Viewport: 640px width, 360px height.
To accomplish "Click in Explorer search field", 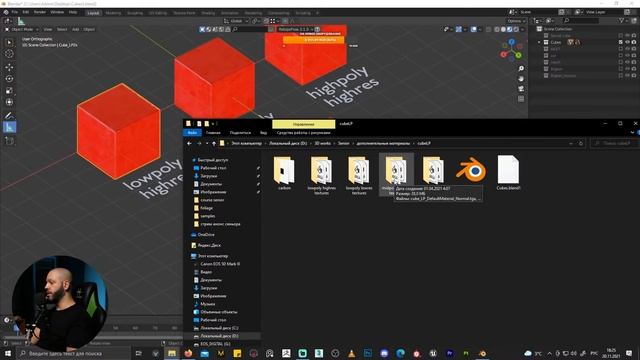I will 615,143.
